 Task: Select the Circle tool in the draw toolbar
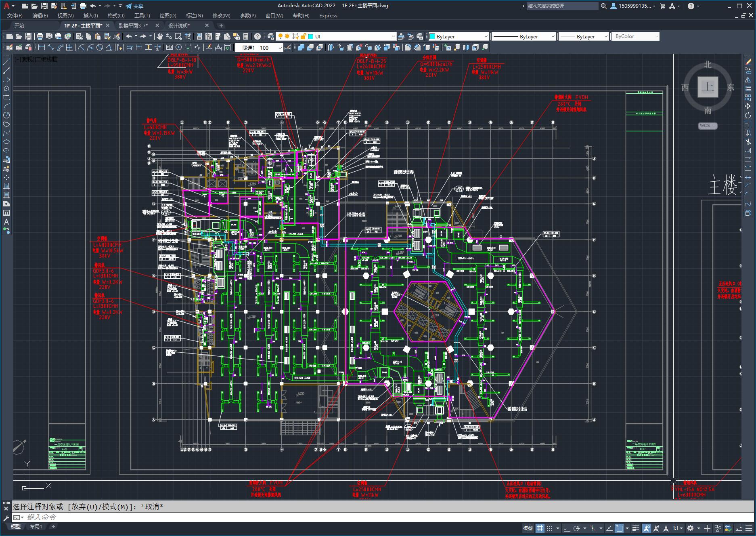pos(6,115)
